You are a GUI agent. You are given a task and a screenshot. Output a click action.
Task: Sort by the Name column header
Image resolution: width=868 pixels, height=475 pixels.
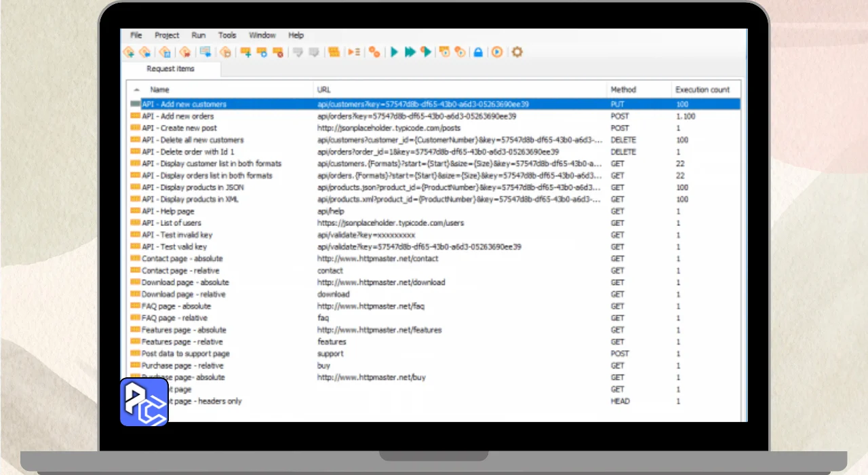pyautogui.click(x=159, y=90)
